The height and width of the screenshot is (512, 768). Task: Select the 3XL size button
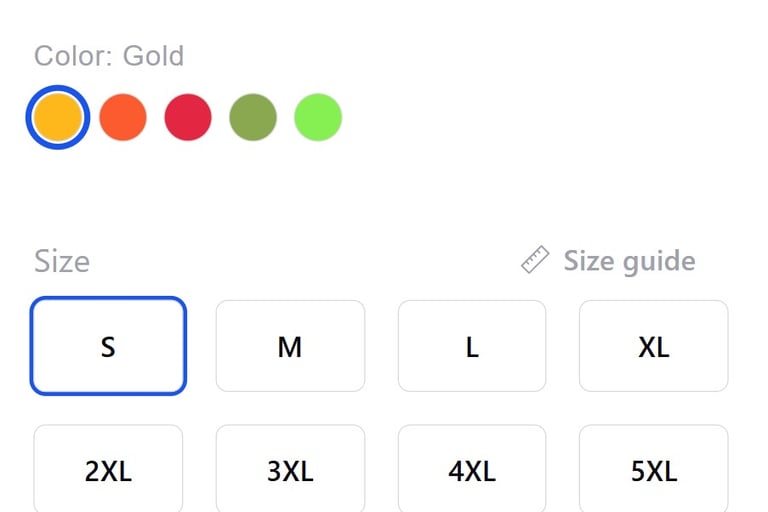tap(290, 469)
